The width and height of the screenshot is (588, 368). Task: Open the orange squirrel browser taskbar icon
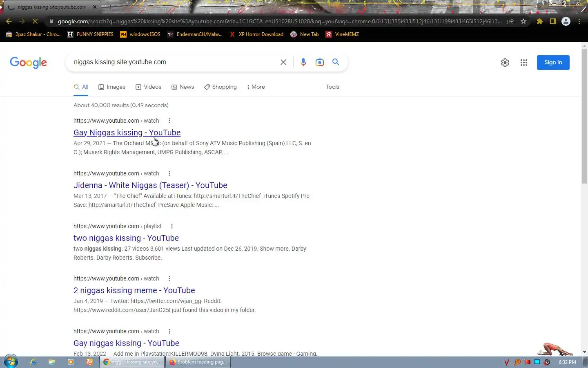(x=89, y=362)
